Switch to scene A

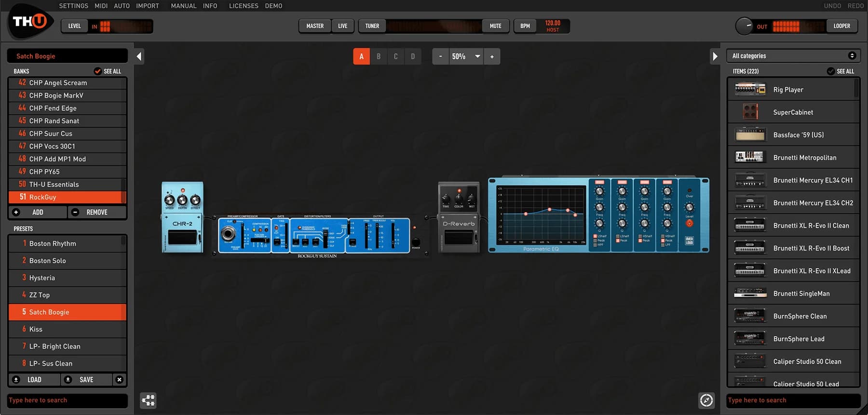[362, 56]
